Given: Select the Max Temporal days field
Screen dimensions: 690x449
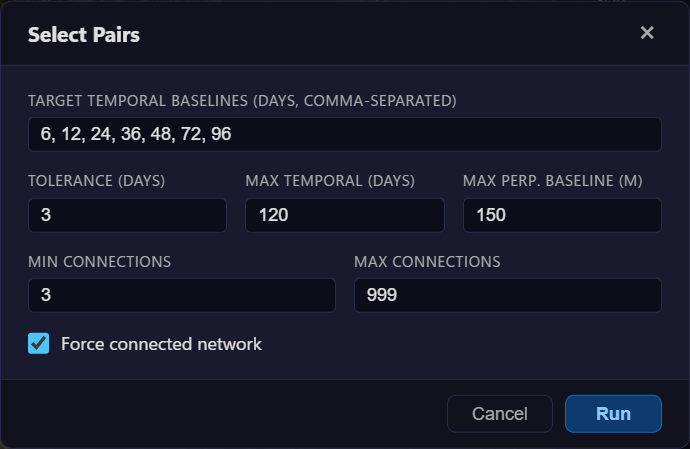Looking at the screenshot, I should [345, 215].
